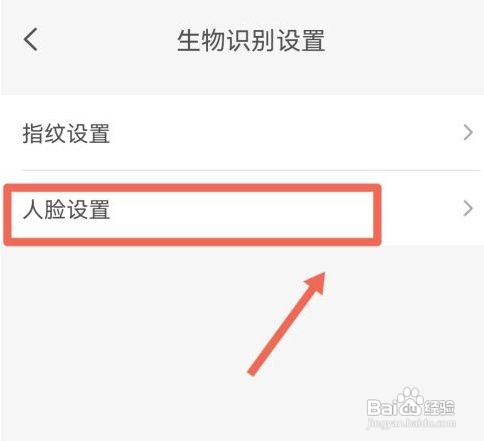Click the Baidu paw logo watermark
484x441 pixels.
[x=408, y=397]
